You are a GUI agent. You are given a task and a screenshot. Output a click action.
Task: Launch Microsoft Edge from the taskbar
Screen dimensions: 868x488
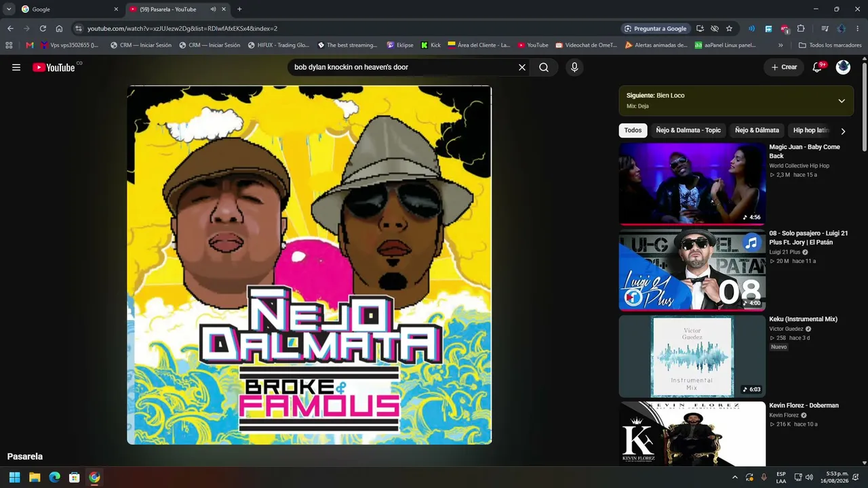[x=54, y=477]
